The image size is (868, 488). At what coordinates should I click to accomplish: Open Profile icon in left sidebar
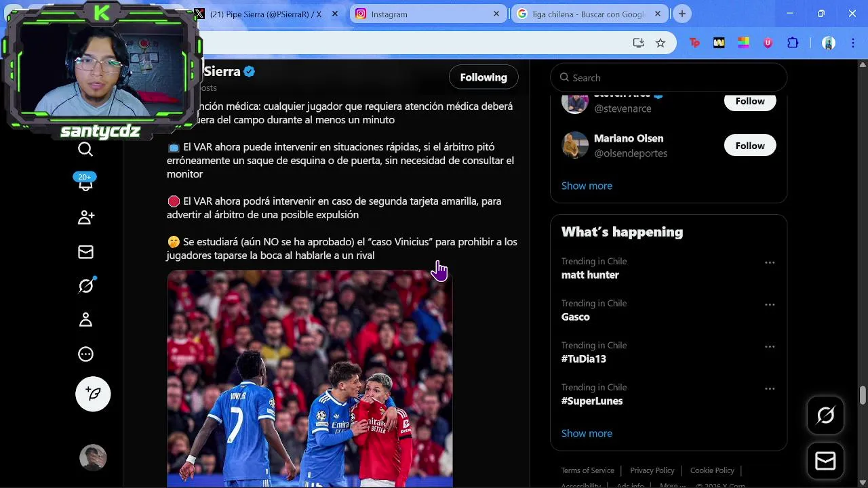pos(86,320)
